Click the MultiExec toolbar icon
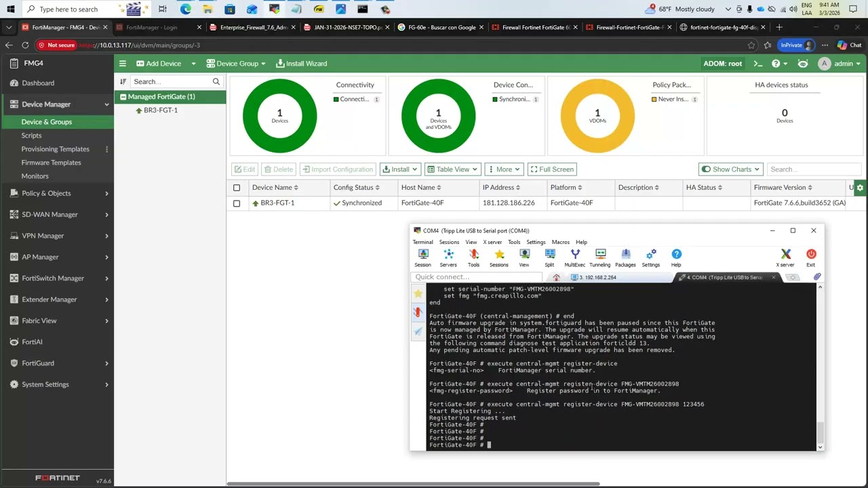868x488 pixels. click(575, 258)
